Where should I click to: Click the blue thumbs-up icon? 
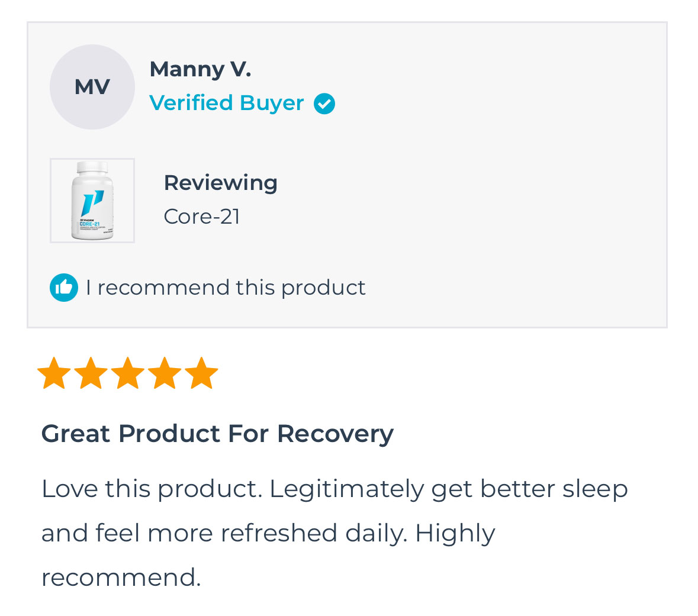tap(64, 288)
